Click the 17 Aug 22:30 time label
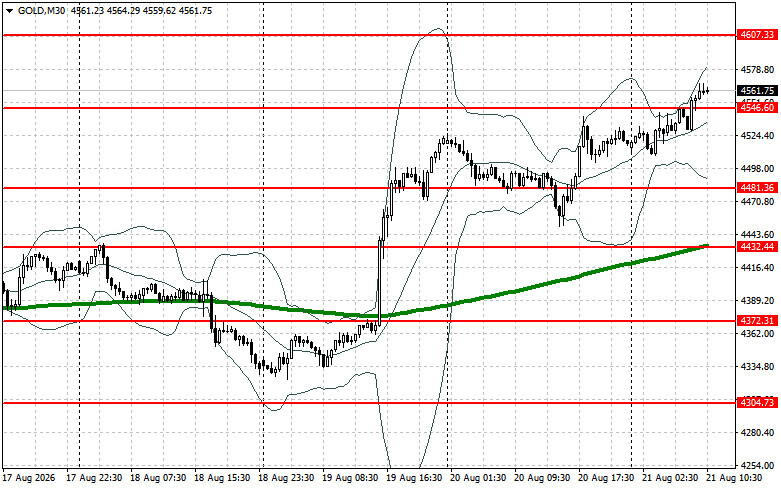 [94, 478]
